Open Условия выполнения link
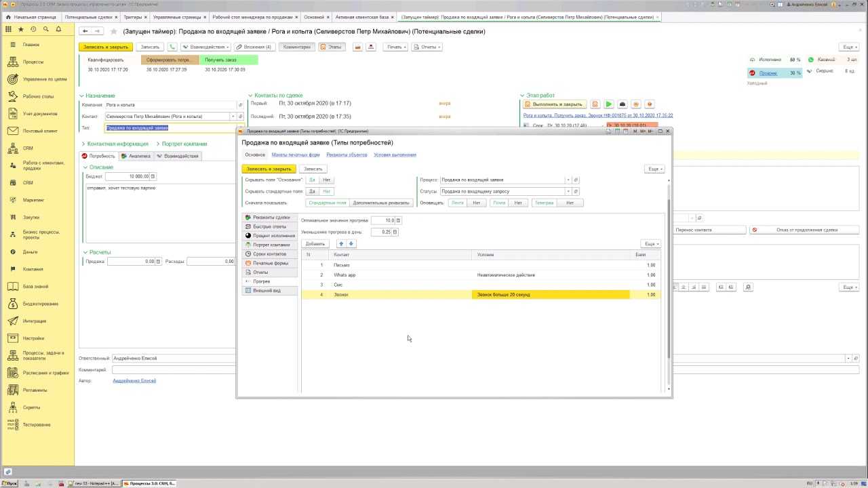Image resolution: width=868 pixels, height=488 pixels. tap(395, 155)
